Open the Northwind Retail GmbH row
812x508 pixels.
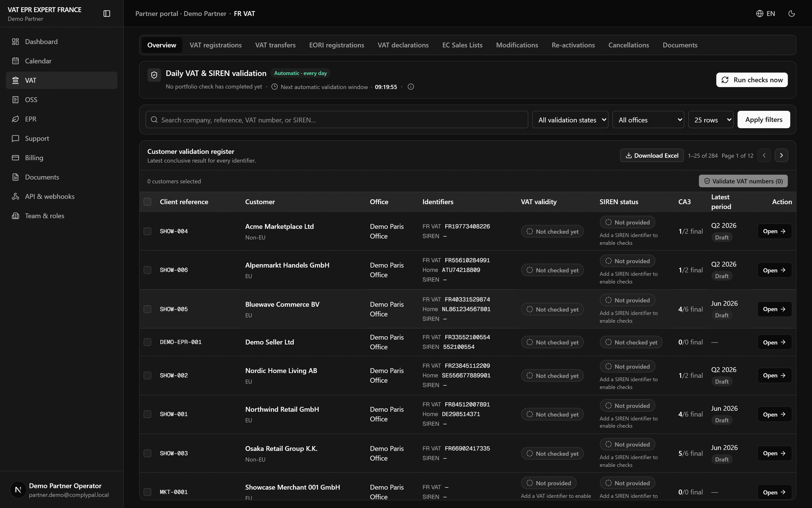pyautogui.click(x=774, y=414)
